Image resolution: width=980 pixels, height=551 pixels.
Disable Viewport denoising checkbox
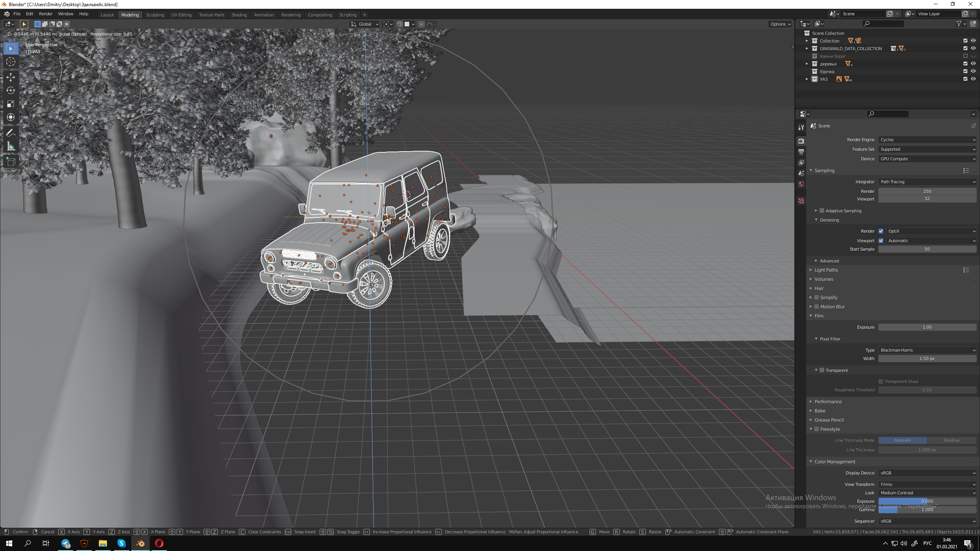tap(881, 241)
